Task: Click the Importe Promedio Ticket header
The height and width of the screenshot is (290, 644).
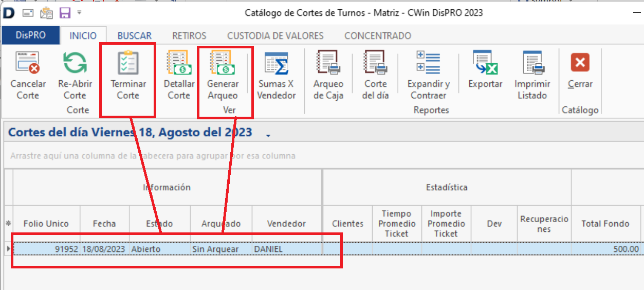Action: click(446, 224)
